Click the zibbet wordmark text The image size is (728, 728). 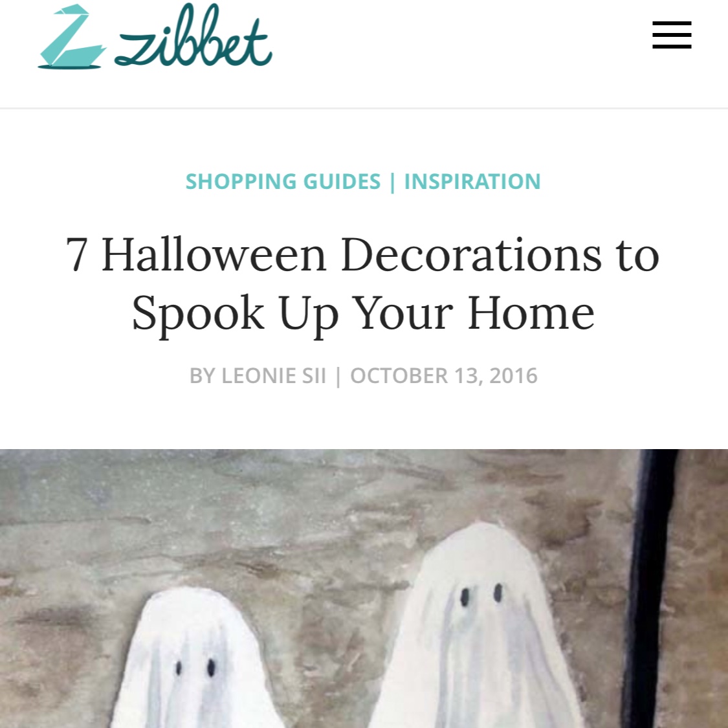pos(193,36)
